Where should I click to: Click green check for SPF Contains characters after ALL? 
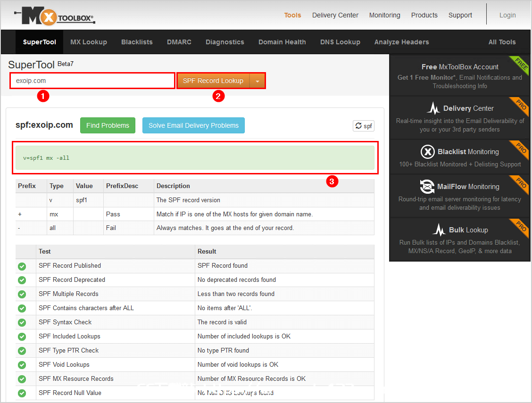pyautogui.click(x=22, y=308)
